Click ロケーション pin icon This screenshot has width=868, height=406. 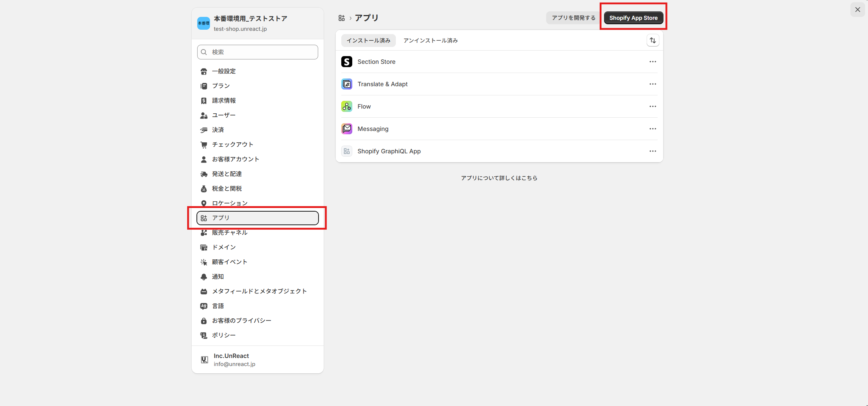click(204, 203)
